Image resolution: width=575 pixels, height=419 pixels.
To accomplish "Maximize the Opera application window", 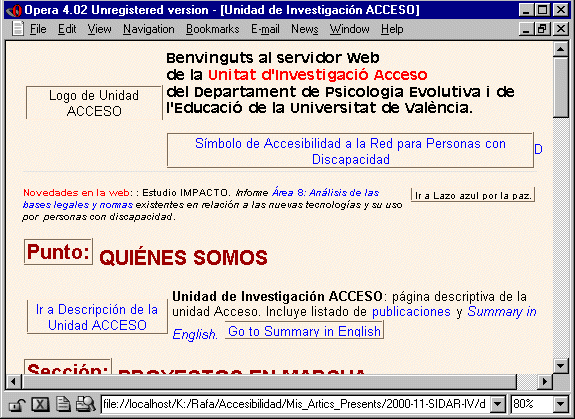I will (542, 10).
